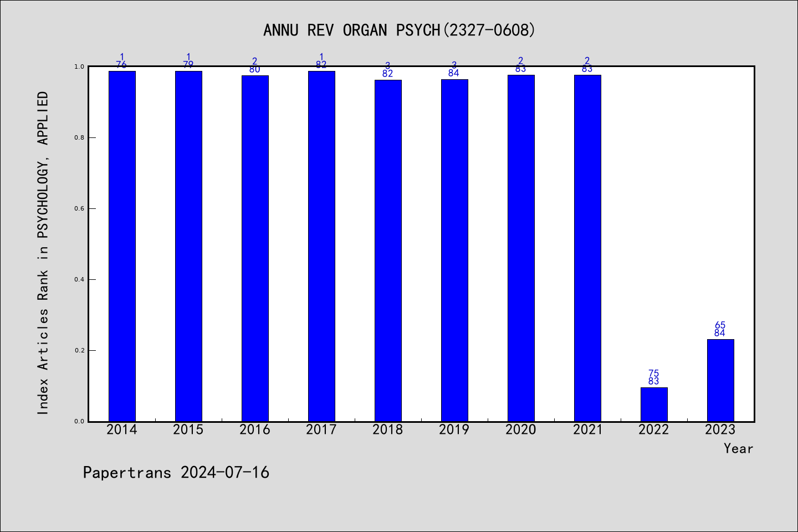Click the short 2022 bar
The width and height of the screenshot is (798, 532).
click(x=654, y=405)
